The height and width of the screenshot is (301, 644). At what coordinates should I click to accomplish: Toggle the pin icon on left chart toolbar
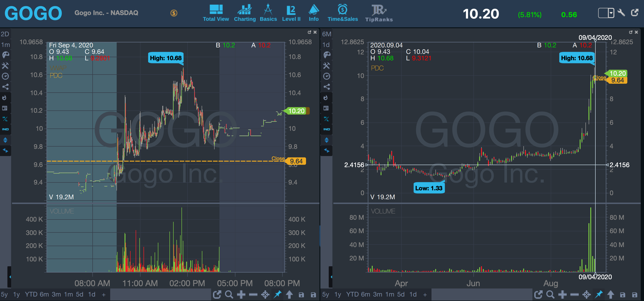277,295
